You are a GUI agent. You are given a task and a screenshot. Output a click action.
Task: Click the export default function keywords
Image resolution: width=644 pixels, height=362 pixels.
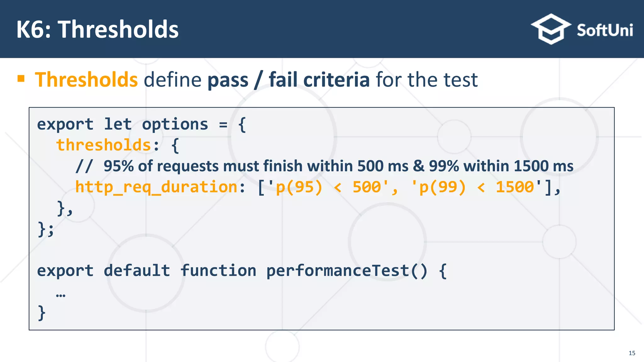[x=147, y=271]
